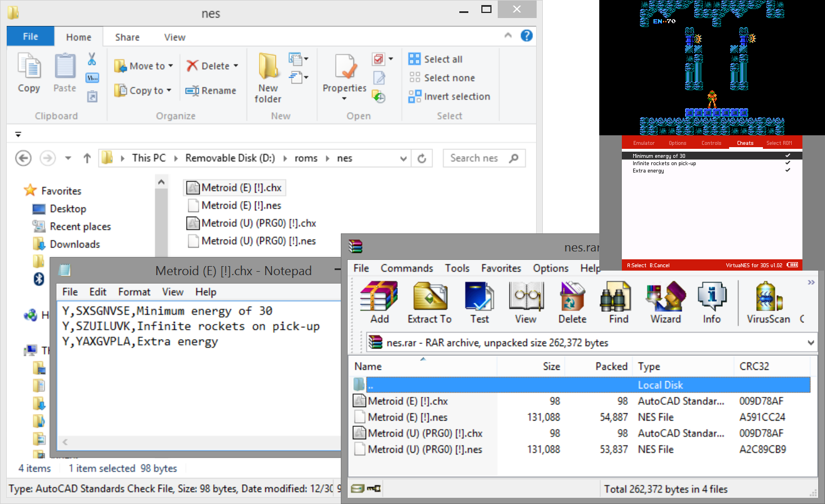Open the WinRAR archive path dropdown
This screenshot has height=504, width=825.
tap(811, 342)
